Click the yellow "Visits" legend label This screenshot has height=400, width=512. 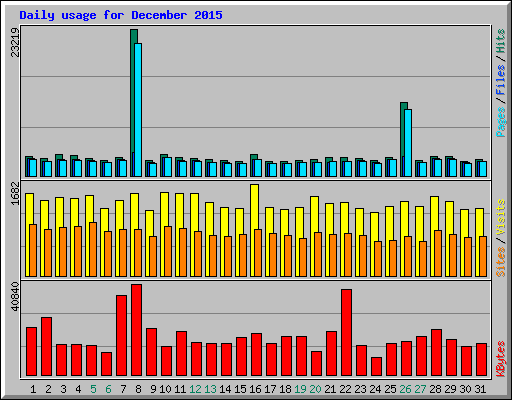(501, 217)
